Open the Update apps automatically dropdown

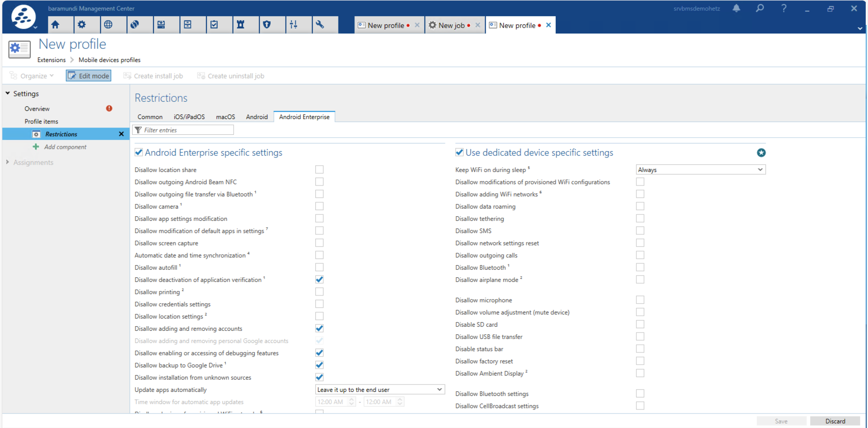coord(380,390)
